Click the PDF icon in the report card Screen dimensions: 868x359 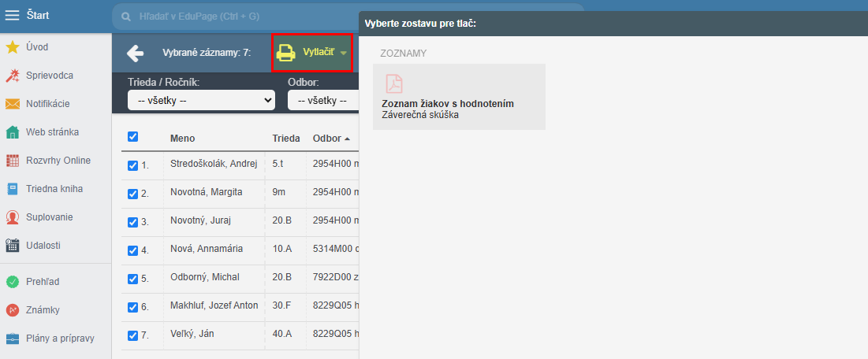tap(394, 84)
